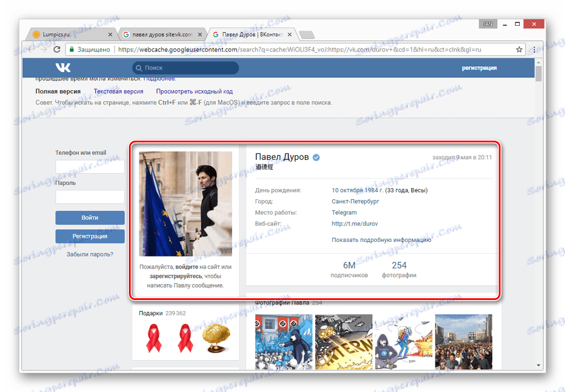
Task: Click the verified checkmark badge next to Павел Дуров
Action: 316,157
